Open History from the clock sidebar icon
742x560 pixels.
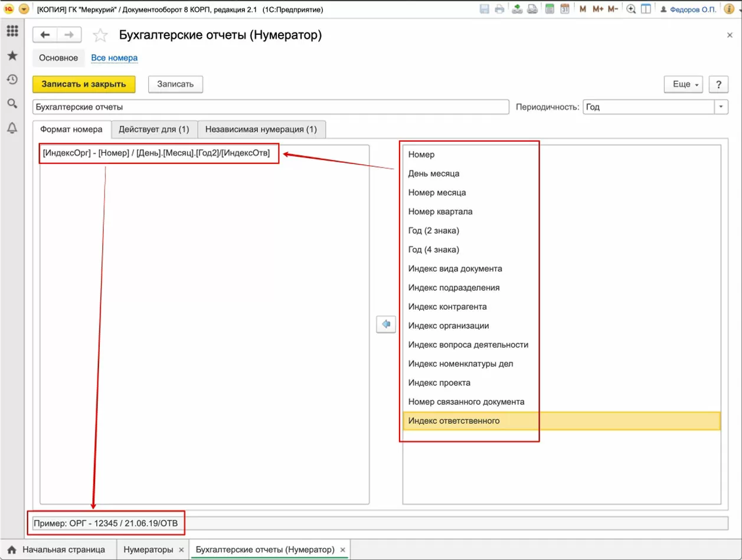point(12,80)
